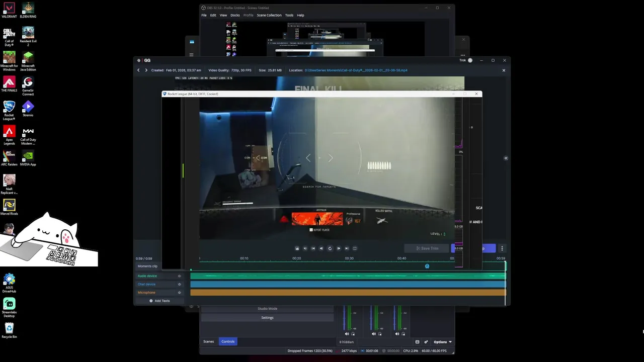The height and width of the screenshot is (362, 644).
Task: Select the Streamlabs Desktop icon
Action: [x=9, y=308]
